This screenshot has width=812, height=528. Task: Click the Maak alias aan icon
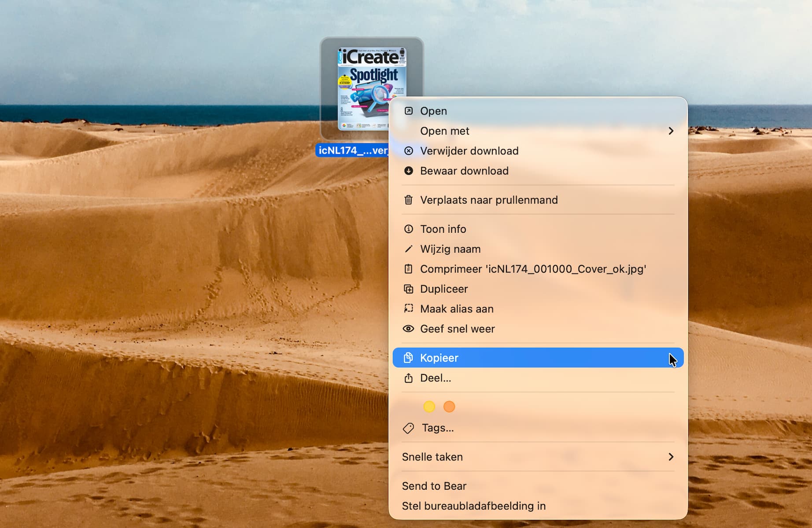(408, 309)
